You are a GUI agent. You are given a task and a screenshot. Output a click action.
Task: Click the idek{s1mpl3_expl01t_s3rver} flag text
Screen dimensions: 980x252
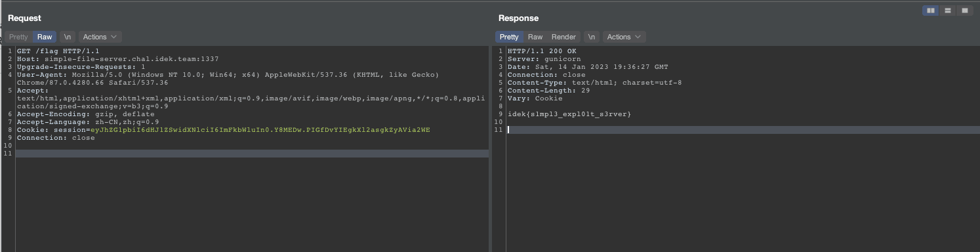pos(569,114)
